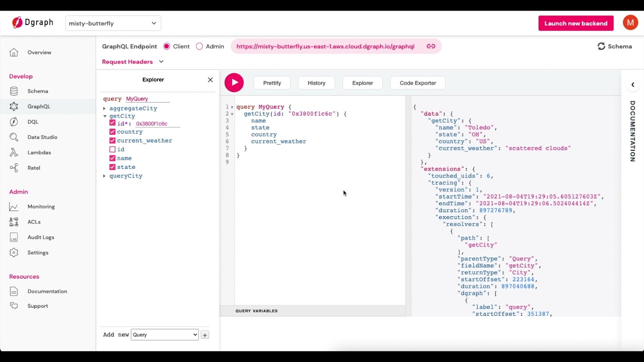Screen dimensions: 644x362
Task: Click the Prettify button
Action: tap(272, 83)
